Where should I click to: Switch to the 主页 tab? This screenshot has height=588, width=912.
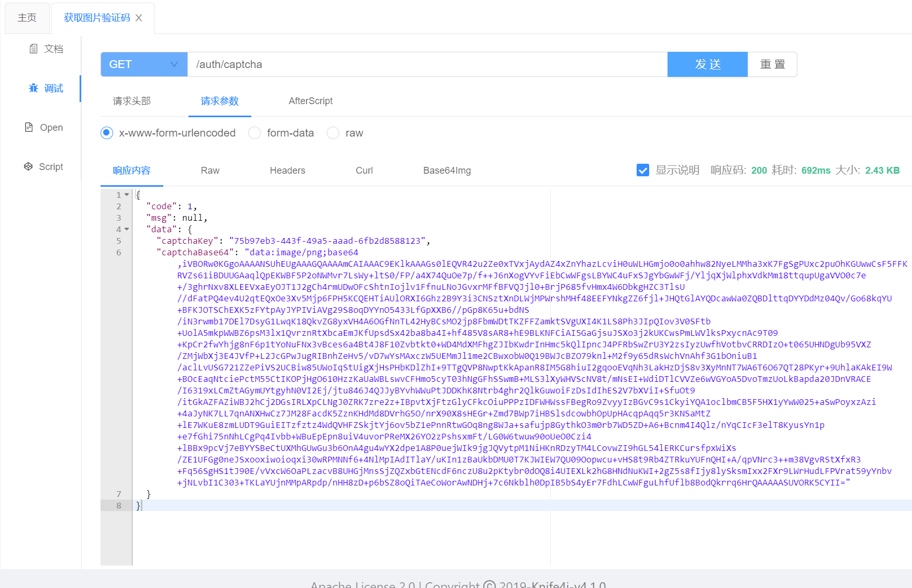pos(27,18)
